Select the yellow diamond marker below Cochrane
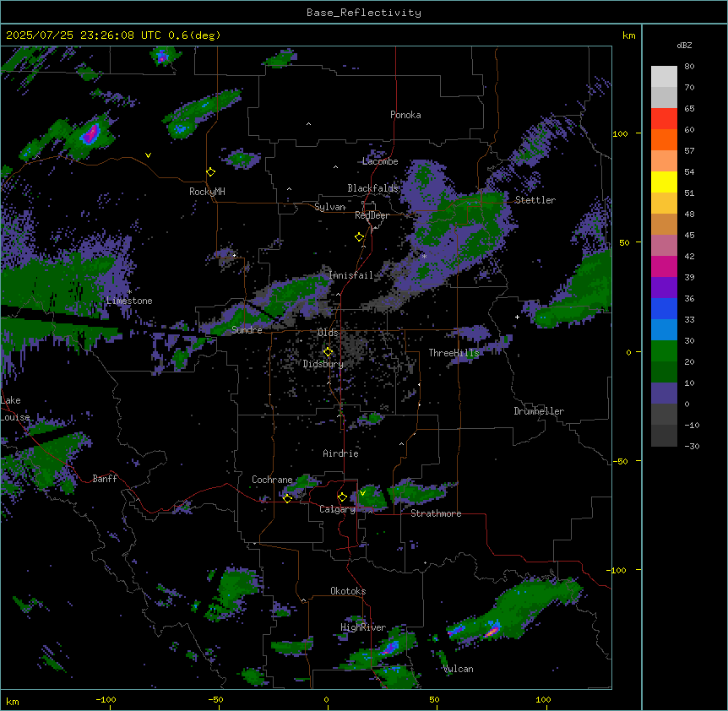Image resolution: width=728 pixels, height=711 pixels. point(287,498)
